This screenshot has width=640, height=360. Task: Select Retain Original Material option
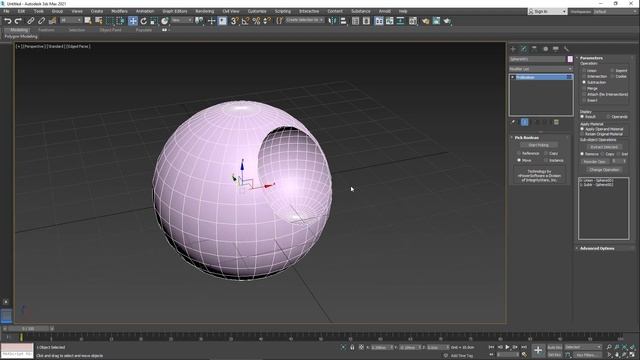click(582, 134)
